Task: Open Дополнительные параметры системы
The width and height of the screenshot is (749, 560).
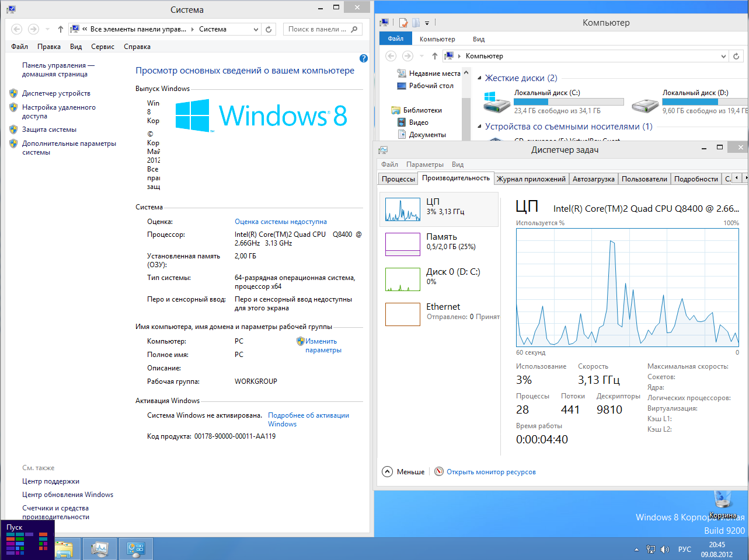Action: pos(69,148)
